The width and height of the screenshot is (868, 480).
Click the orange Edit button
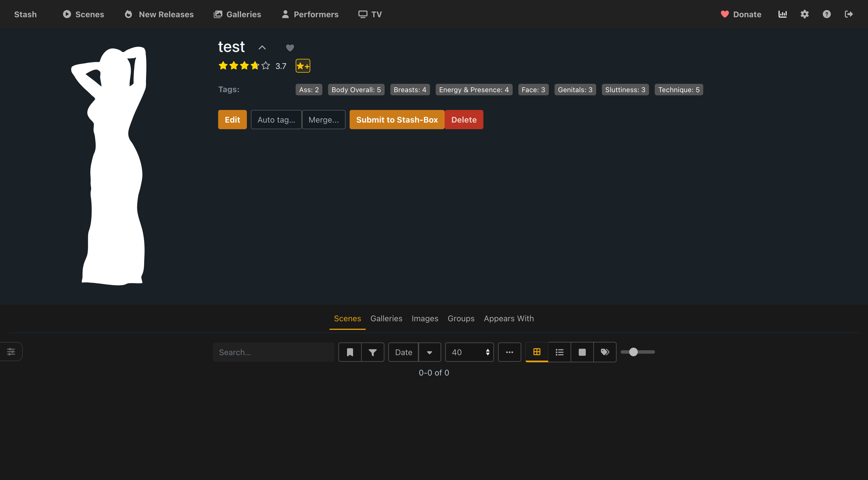(x=232, y=120)
